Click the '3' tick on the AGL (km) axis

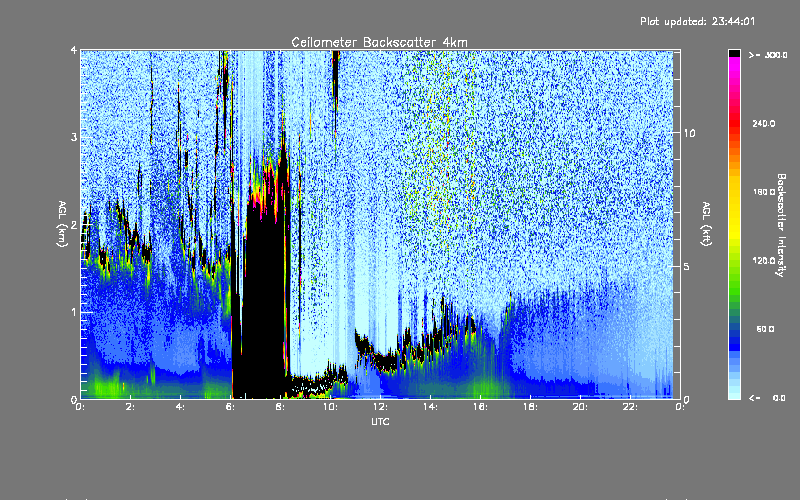pyautogui.click(x=74, y=137)
